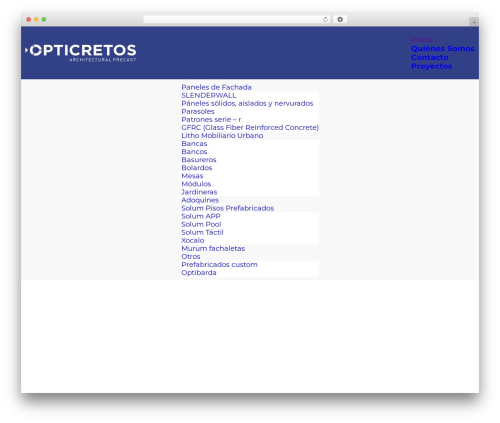Image resolution: width=500 pixels, height=423 pixels.
Task: Select the Mesas link
Action: point(192,176)
